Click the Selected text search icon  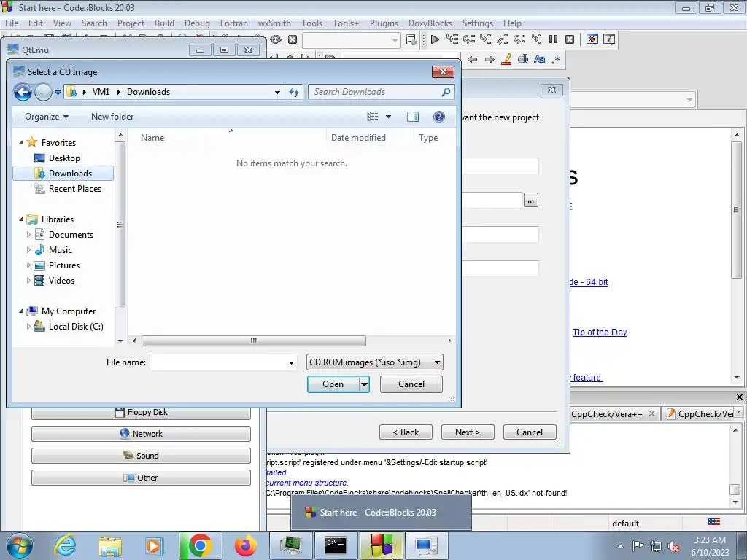(523, 59)
